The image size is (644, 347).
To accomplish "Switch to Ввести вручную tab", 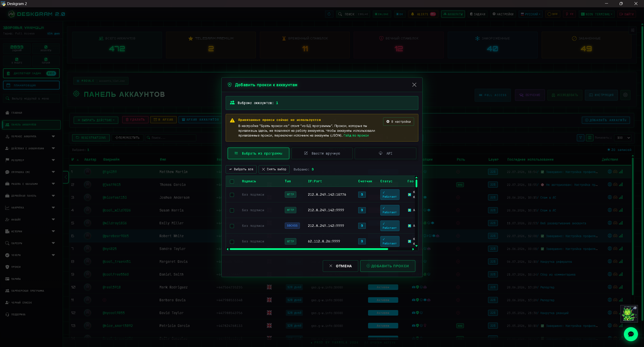I will pyautogui.click(x=322, y=153).
